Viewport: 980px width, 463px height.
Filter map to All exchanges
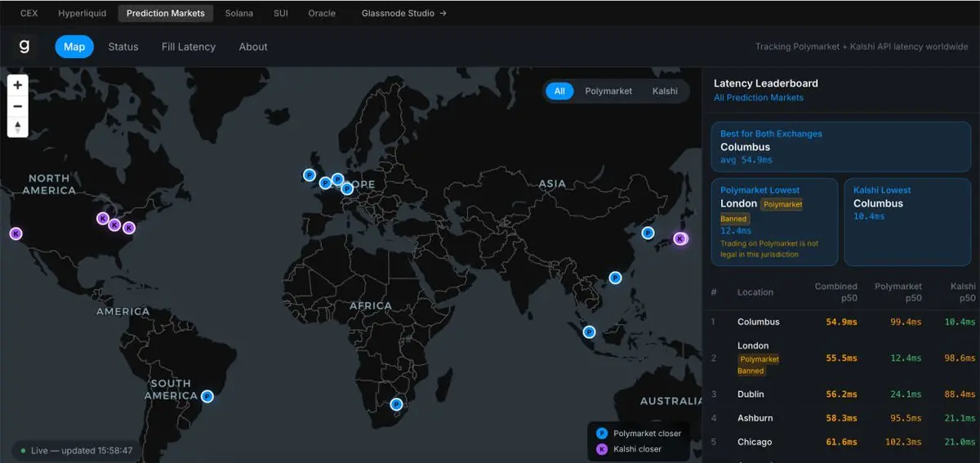pos(559,91)
